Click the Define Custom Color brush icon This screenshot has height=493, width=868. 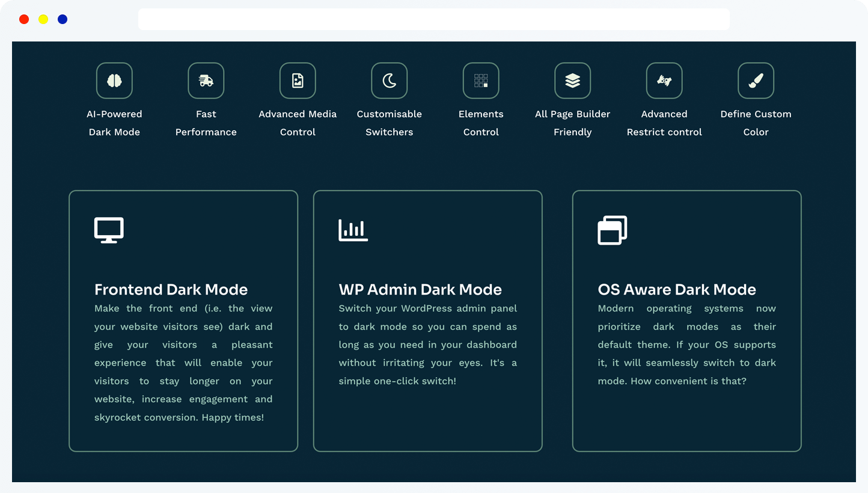[x=756, y=81]
